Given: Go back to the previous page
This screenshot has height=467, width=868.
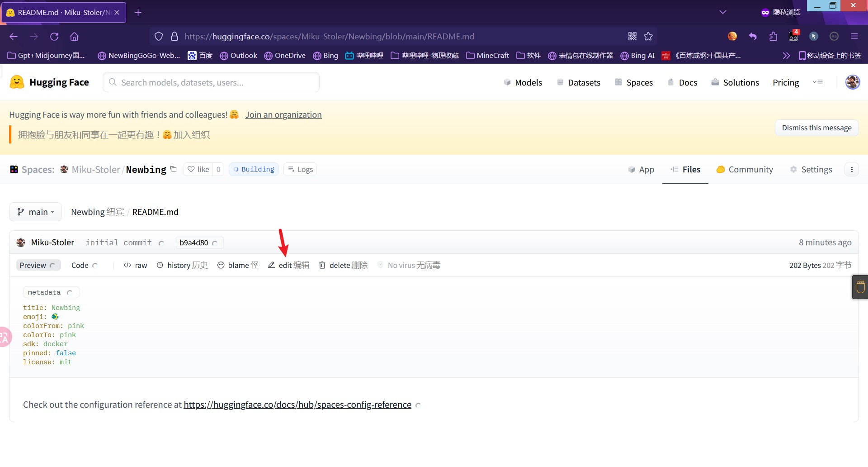Looking at the screenshot, I should pyautogui.click(x=14, y=37).
